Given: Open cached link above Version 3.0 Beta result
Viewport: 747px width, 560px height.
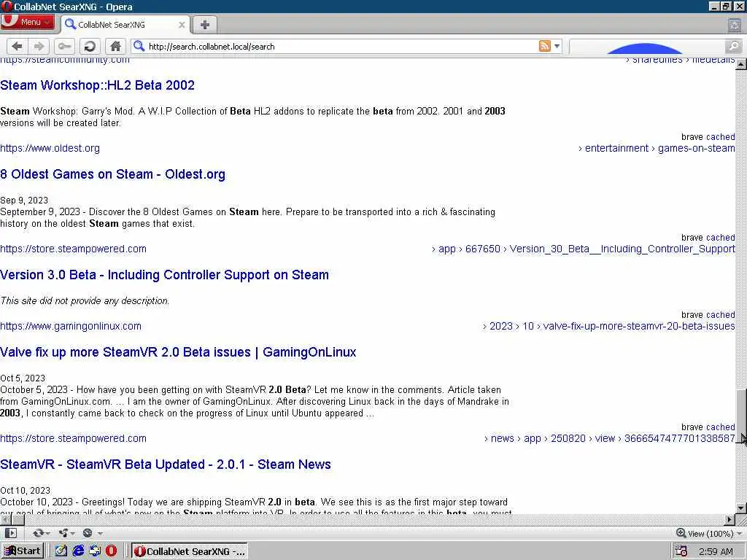Looking at the screenshot, I should tap(720, 238).
